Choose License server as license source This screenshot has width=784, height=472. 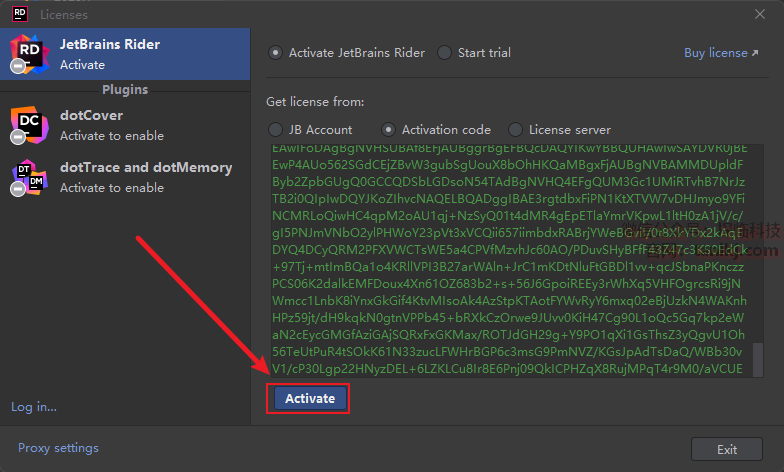[x=516, y=129]
